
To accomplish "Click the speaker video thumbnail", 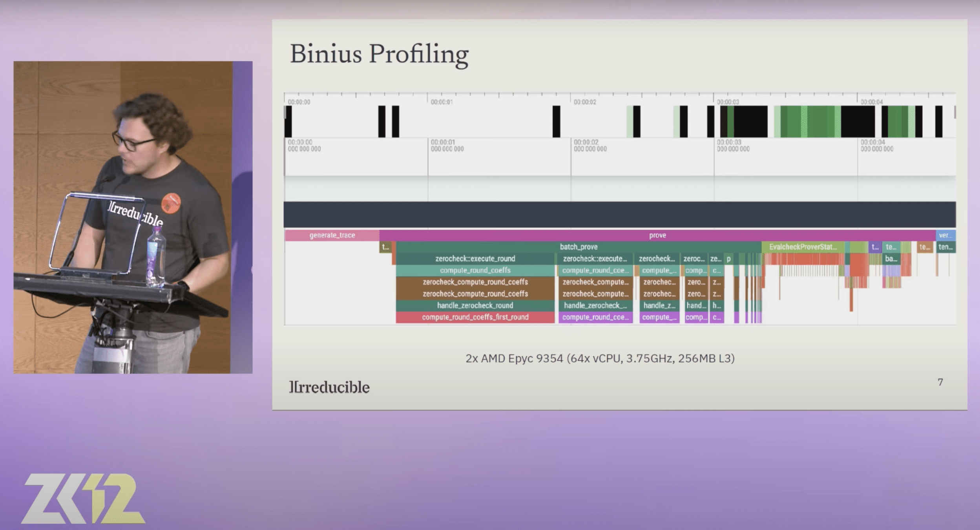I will click(133, 217).
